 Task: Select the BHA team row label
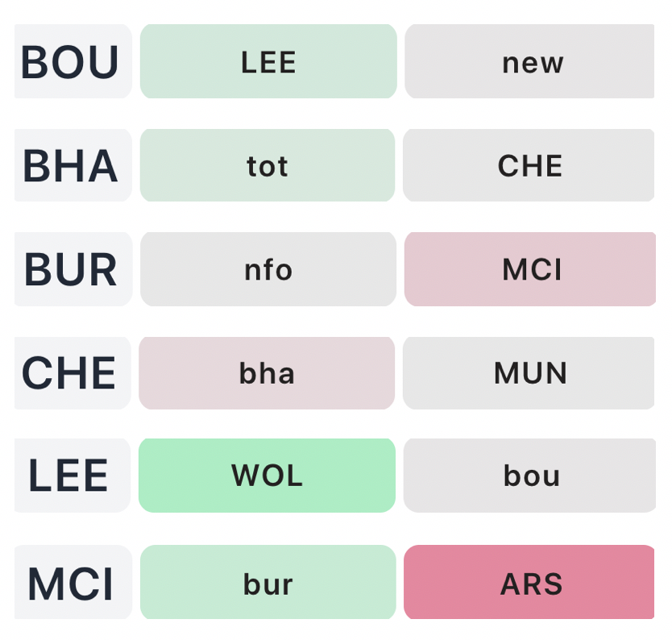[73, 166]
